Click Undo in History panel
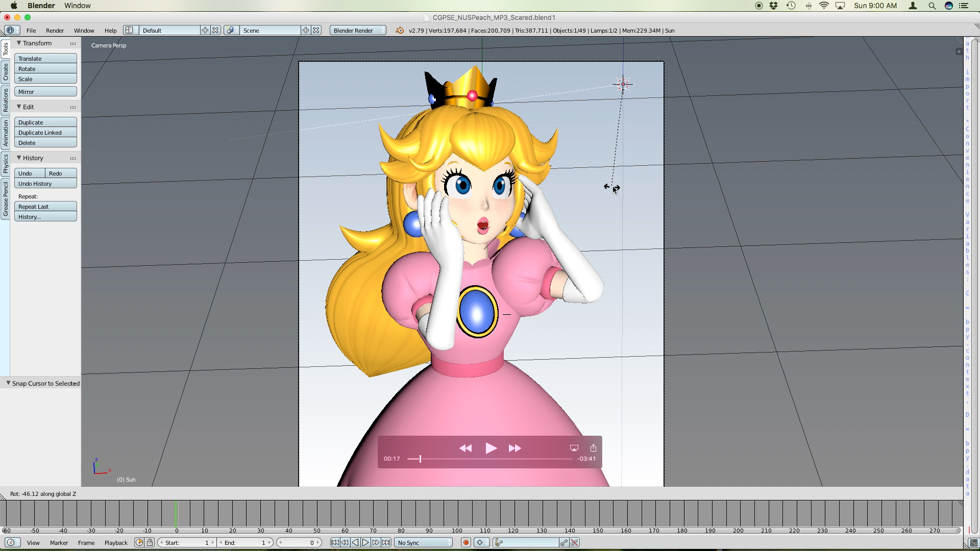 (30, 173)
